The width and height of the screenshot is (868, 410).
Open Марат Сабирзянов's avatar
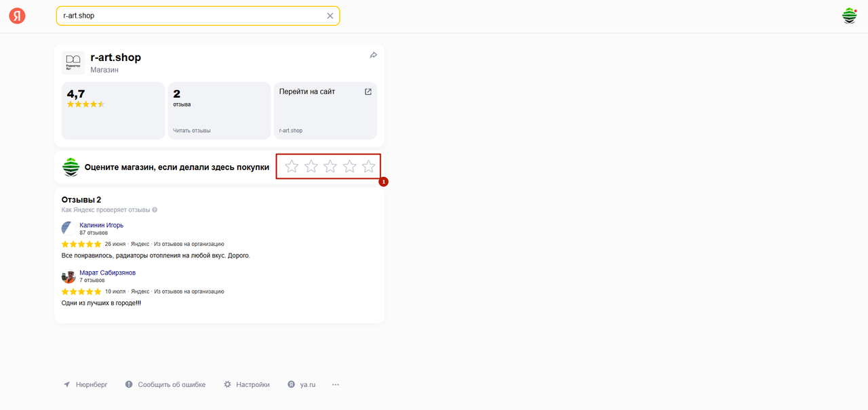[68, 276]
